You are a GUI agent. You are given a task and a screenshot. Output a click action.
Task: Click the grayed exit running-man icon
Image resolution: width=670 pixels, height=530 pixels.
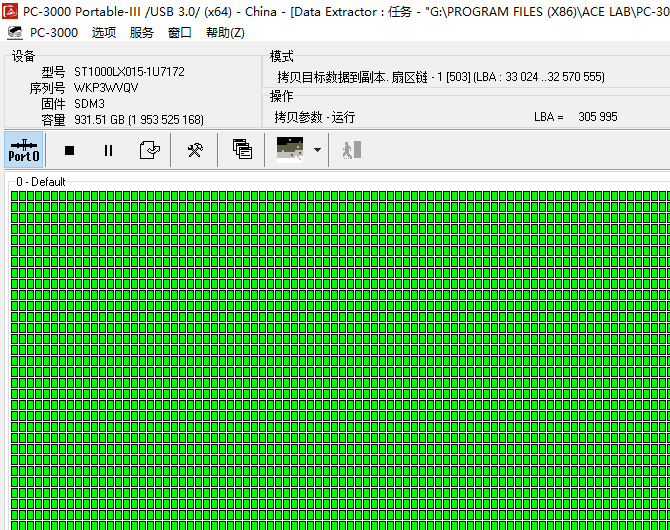tap(352, 150)
